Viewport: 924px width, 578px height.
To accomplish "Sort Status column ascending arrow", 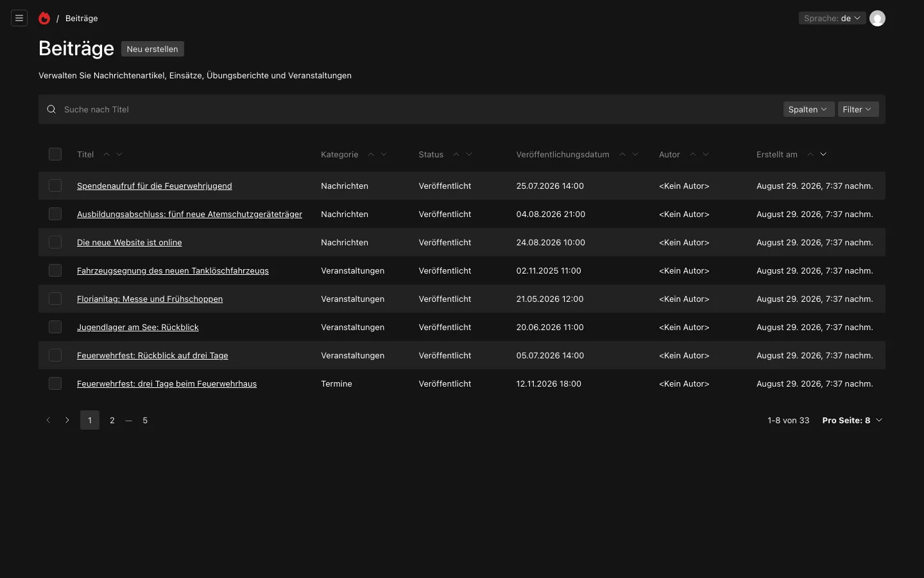I will 456,154.
